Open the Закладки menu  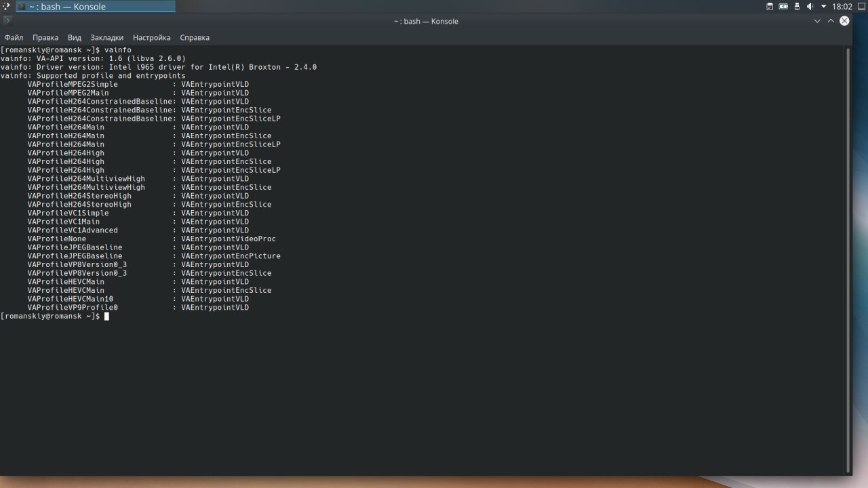click(x=107, y=38)
